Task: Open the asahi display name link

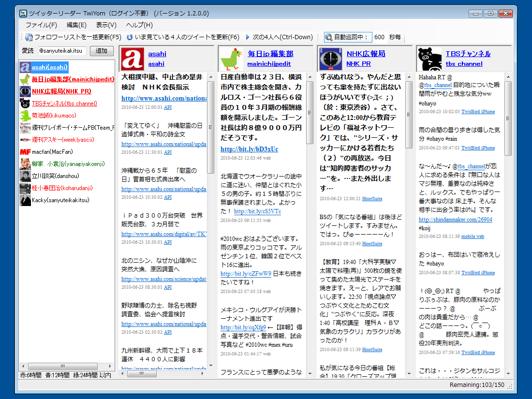Action: (x=157, y=54)
